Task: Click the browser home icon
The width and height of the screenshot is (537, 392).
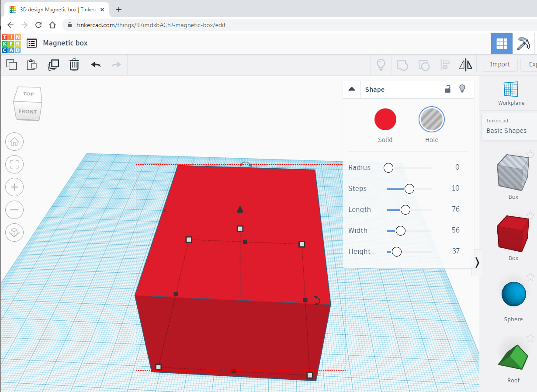Action: pyautogui.click(x=52, y=25)
